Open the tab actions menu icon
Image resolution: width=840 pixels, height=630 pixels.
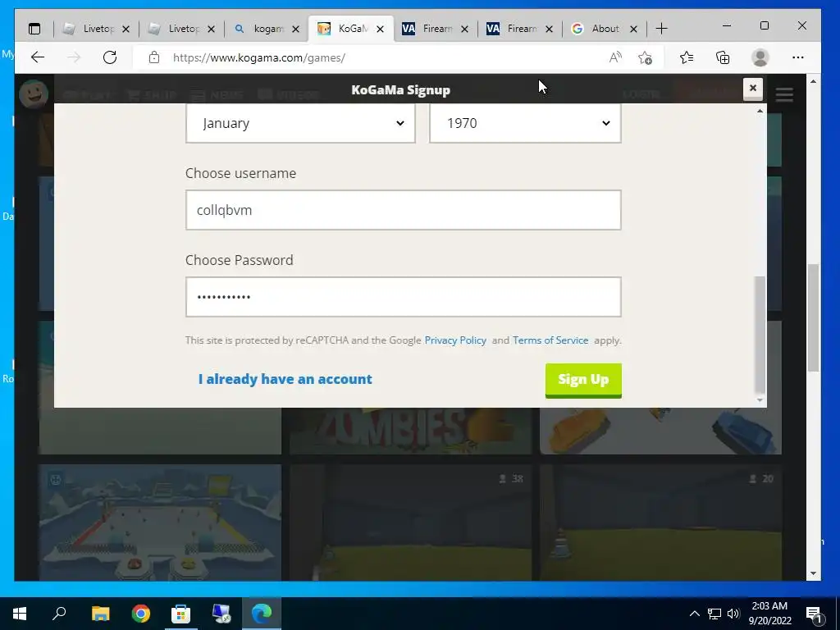(34, 29)
